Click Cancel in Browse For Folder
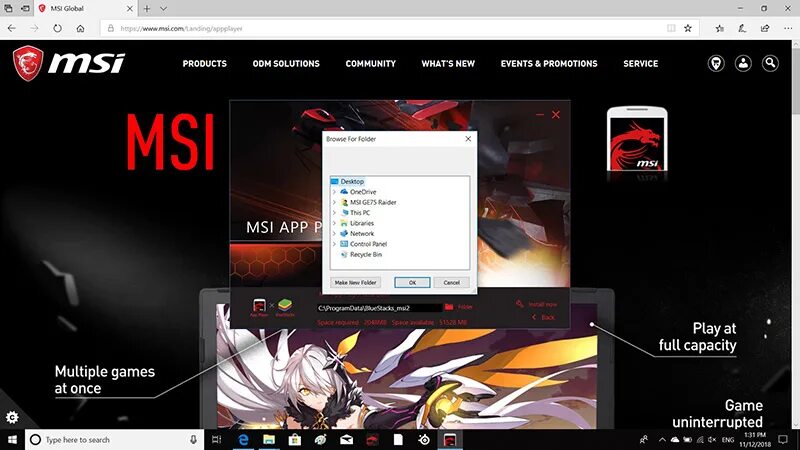 click(x=451, y=282)
